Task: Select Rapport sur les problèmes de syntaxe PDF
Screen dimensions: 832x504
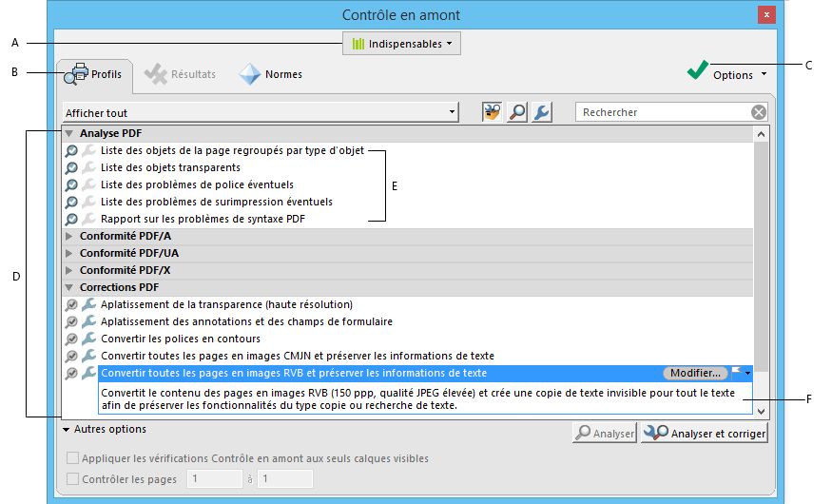Action: click(x=203, y=219)
